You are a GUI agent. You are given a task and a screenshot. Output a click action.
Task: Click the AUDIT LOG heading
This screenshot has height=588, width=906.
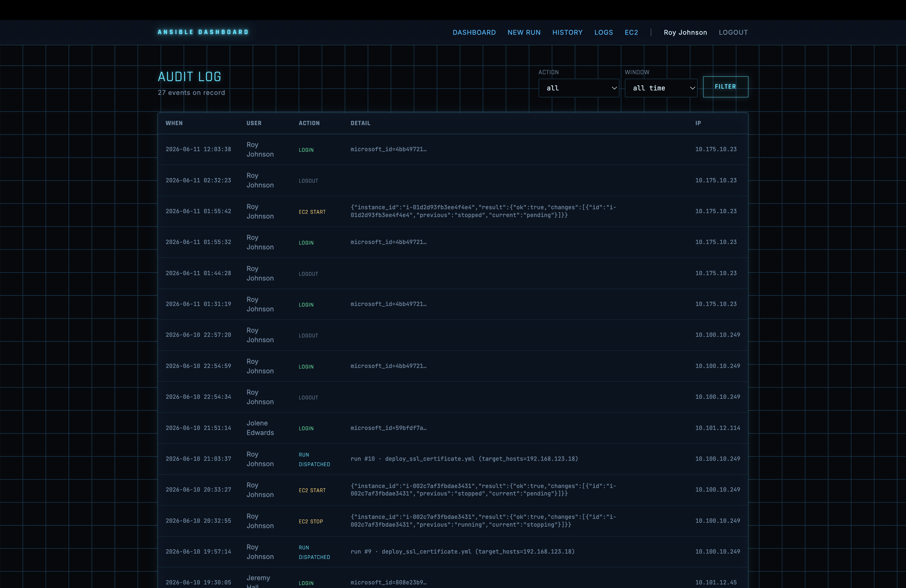pyautogui.click(x=190, y=76)
